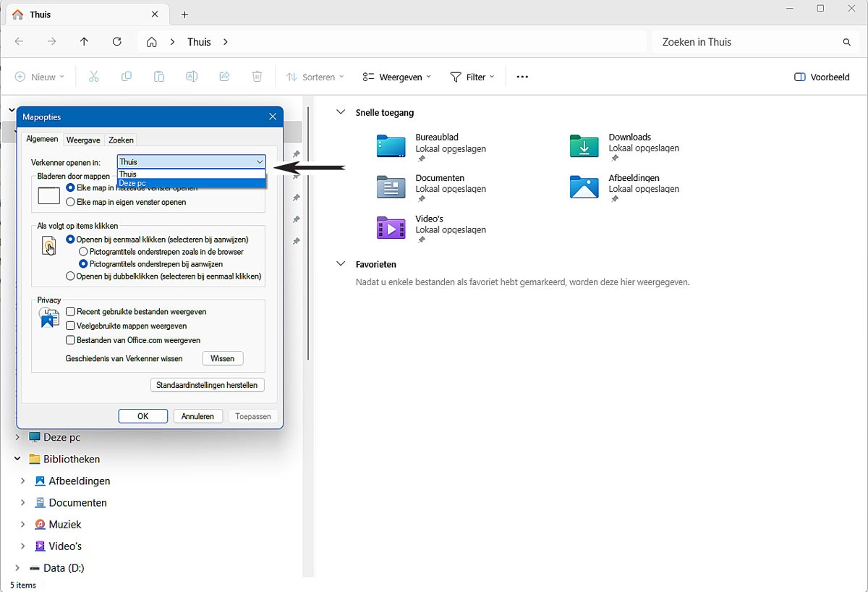Select Bibliotheken in navigation tree
Image resolution: width=868 pixels, height=592 pixels.
(72, 459)
